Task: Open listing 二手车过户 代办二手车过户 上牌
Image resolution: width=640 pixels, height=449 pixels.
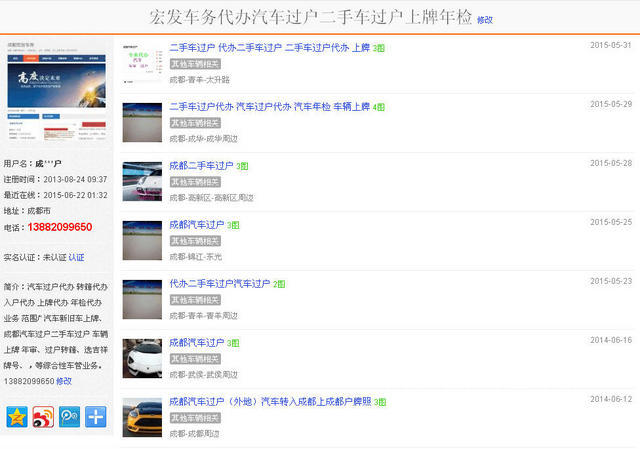Action: [x=270, y=47]
